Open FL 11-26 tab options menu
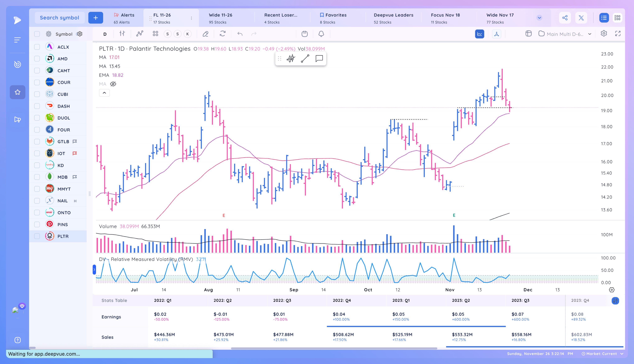Screen dimensions: 634x364 [191, 18]
